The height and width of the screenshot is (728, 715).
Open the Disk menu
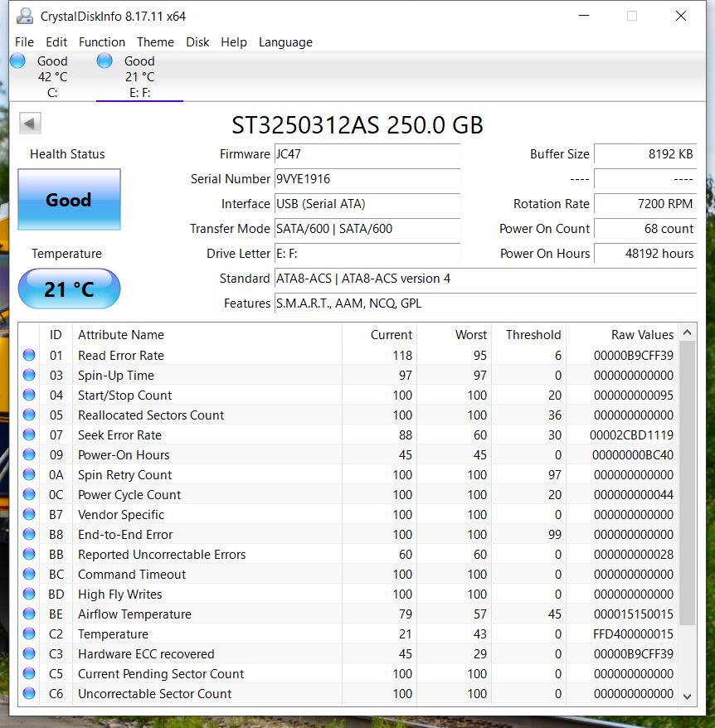(197, 42)
